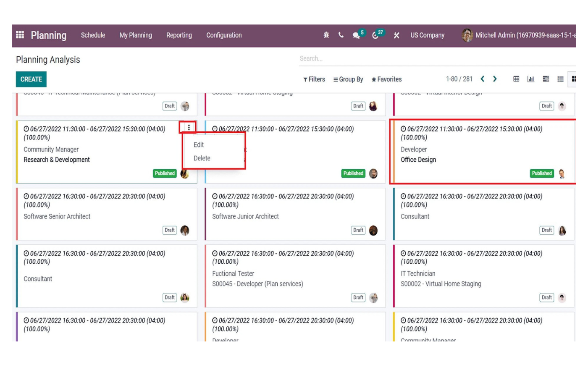Open the Favorites dropdown

point(386,79)
